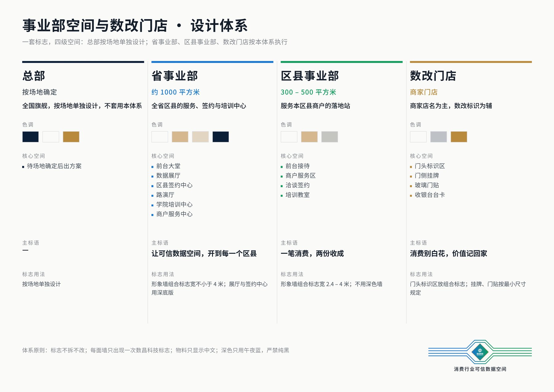
Task: Click the logo caption 消费行业可信数据空间
Action: pyautogui.click(x=480, y=369)
